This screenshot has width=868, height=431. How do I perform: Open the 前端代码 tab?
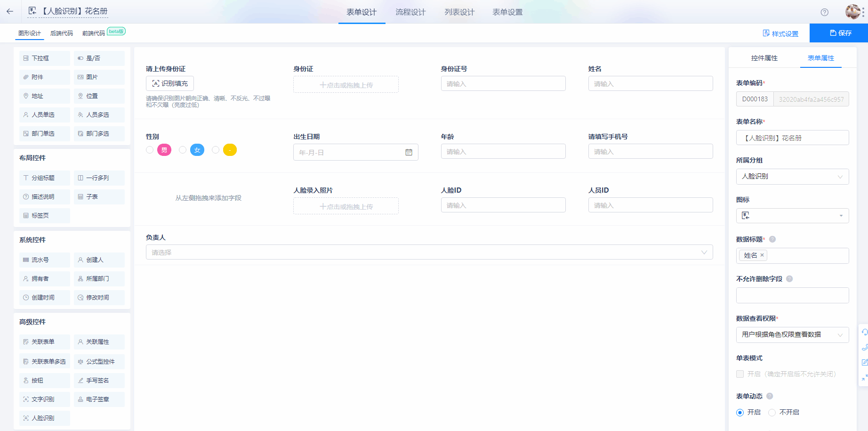click(94, 33)
